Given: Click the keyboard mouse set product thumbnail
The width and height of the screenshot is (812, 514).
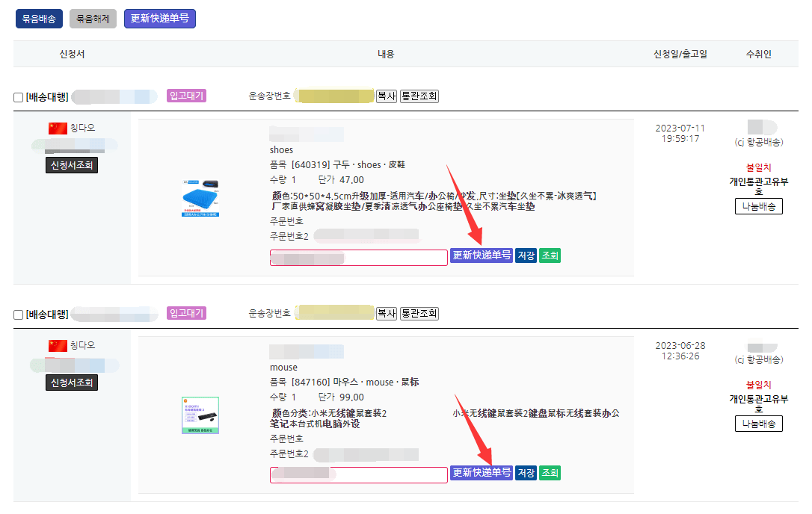Looking at the screenshot, I should pyautogui.click(x=200, y=415).
